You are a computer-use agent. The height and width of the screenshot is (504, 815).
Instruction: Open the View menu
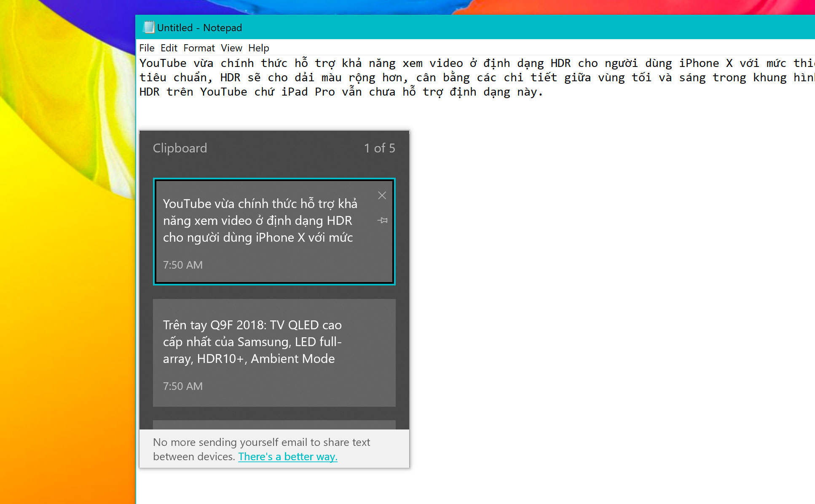click(231, 48)
